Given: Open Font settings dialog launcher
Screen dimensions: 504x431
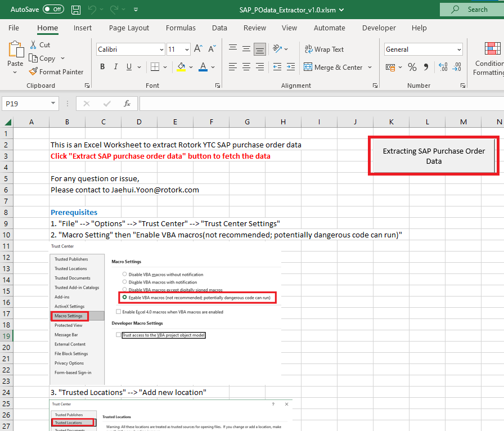Looking at the screenshot, I should (218, 86).
